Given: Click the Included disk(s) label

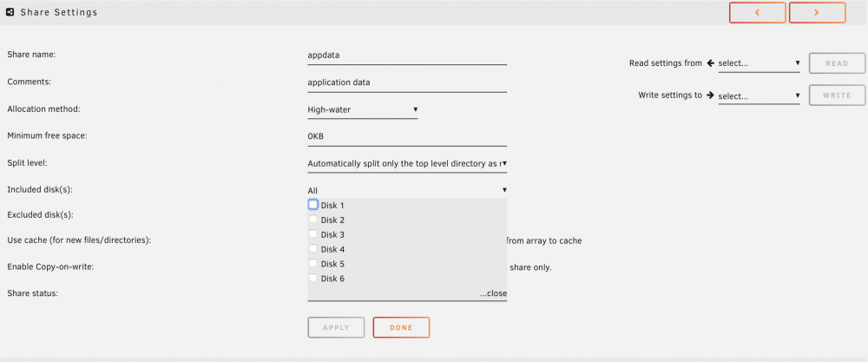Looking at the screenshot, I should coord(40,190).
